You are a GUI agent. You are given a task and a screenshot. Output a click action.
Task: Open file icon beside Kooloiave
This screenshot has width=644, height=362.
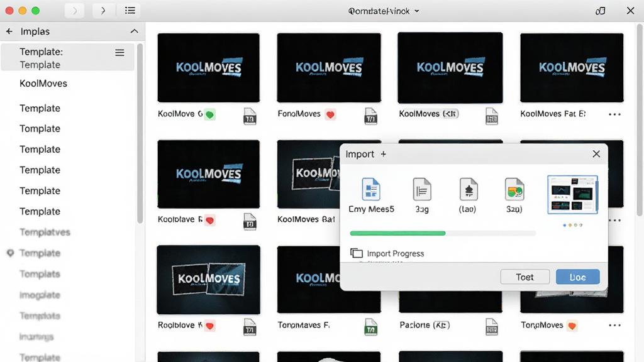pos(250,222)
